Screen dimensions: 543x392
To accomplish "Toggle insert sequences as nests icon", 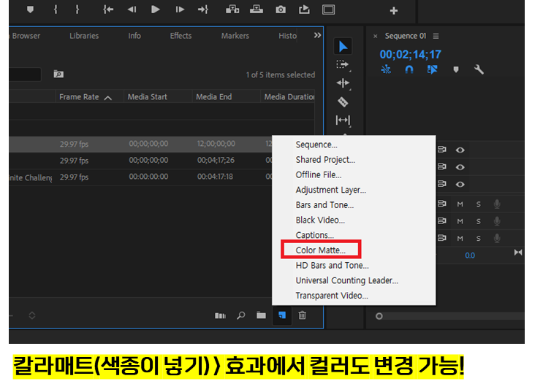I will click(386, 69).
